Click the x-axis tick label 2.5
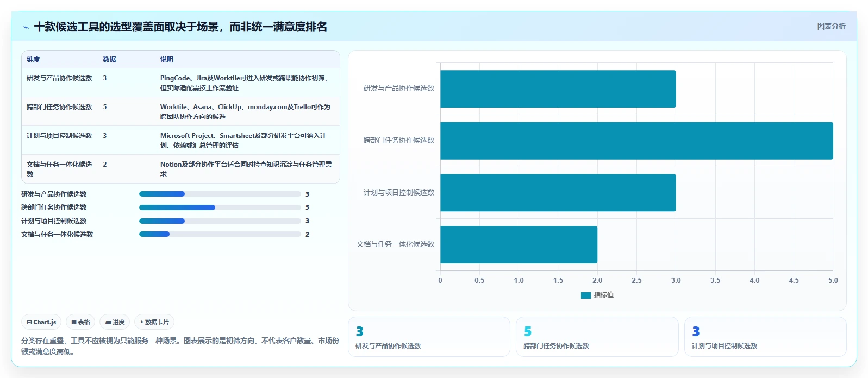 tap(636, 281)
